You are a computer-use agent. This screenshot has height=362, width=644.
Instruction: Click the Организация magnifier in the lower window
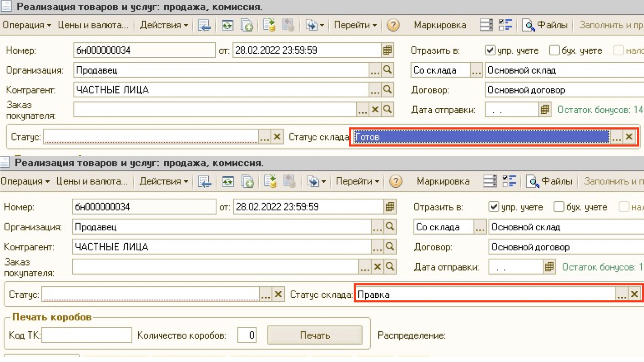pyautogui.click(x=390, y=227)
